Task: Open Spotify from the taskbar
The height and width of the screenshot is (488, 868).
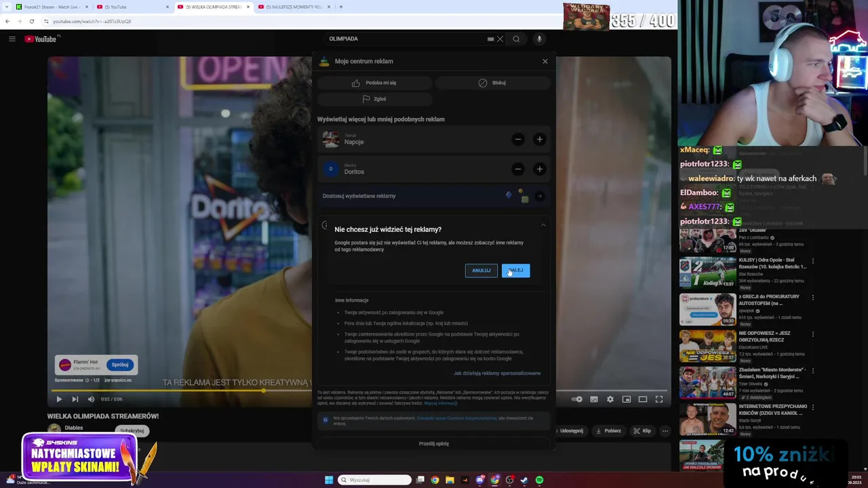Action: click(x=539, y=480)
